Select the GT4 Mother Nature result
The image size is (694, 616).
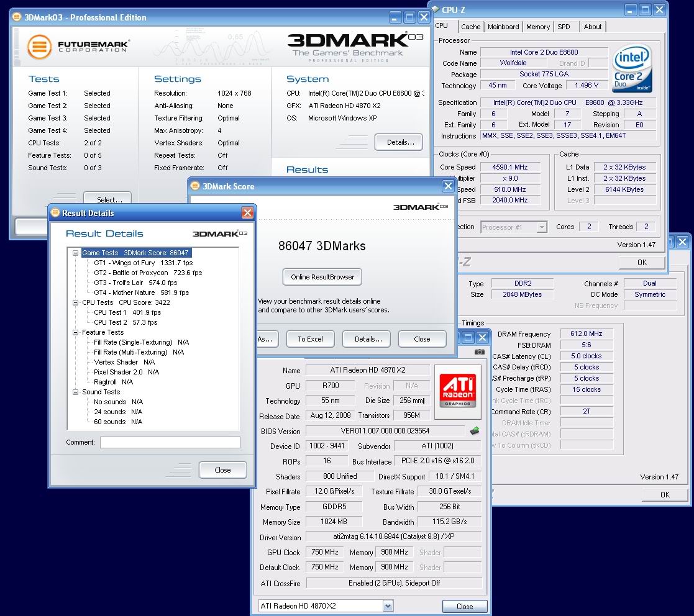pyautogui.click(x=141, y=292)
